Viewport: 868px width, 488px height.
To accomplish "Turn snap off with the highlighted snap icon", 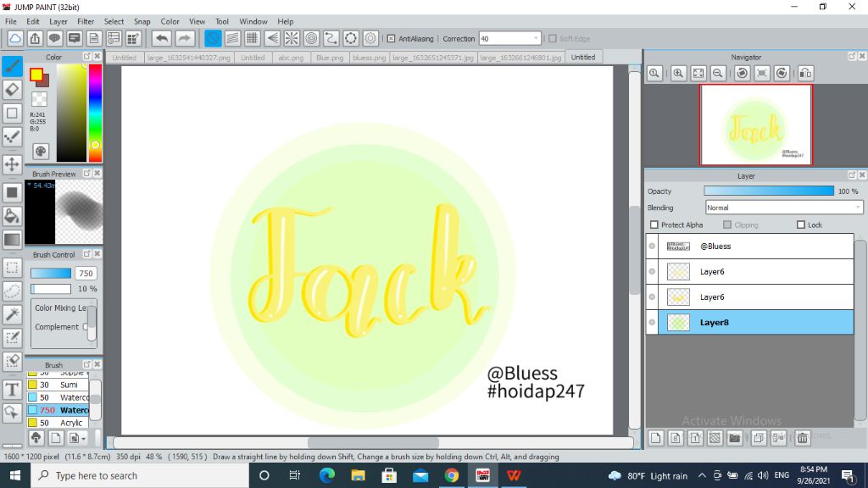I will pyautogui.click(x=213, y=39).
